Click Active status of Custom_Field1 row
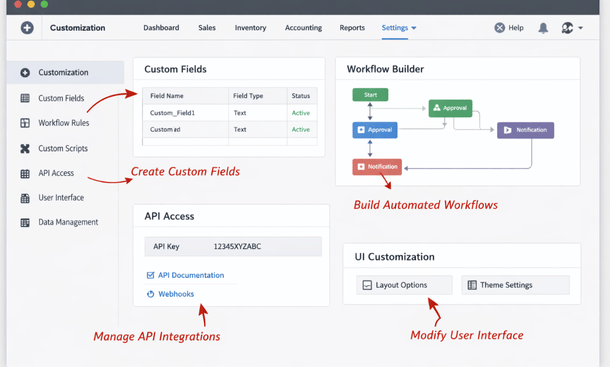The image size is (610, 367). pos(301,113)
